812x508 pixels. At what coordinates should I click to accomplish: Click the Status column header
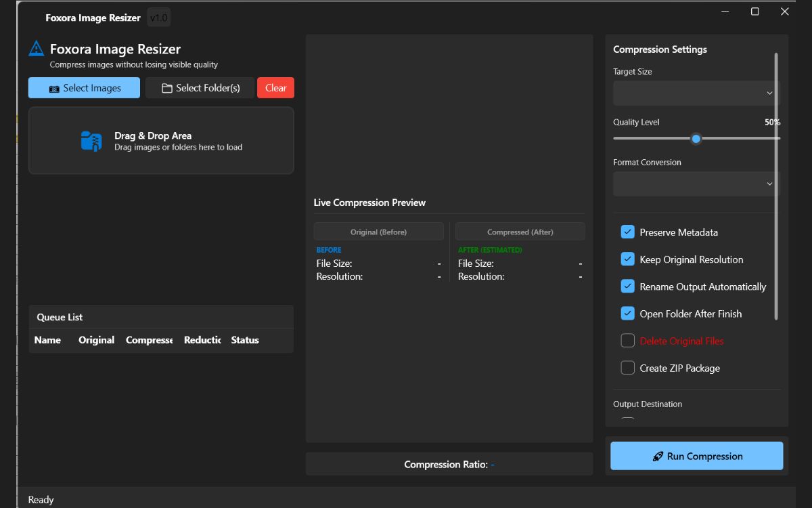(x=245, y=340)
